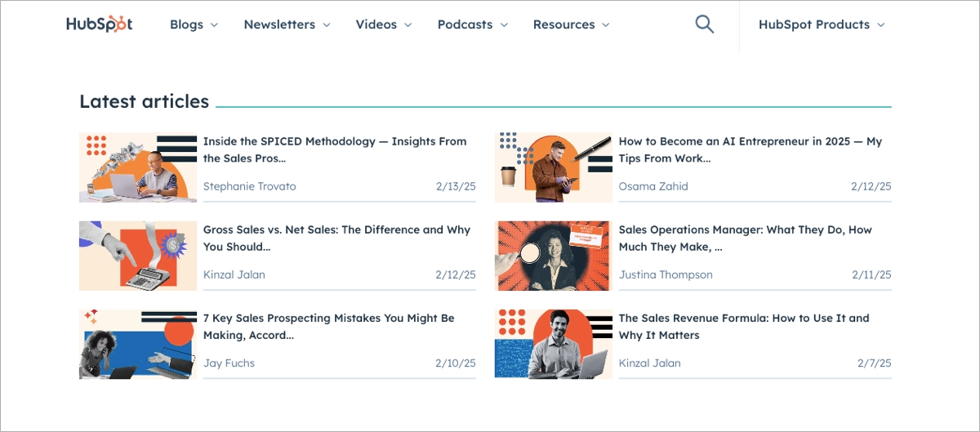Click the AI Entrepreneur article thumbnail

click(x=553, y=167)
